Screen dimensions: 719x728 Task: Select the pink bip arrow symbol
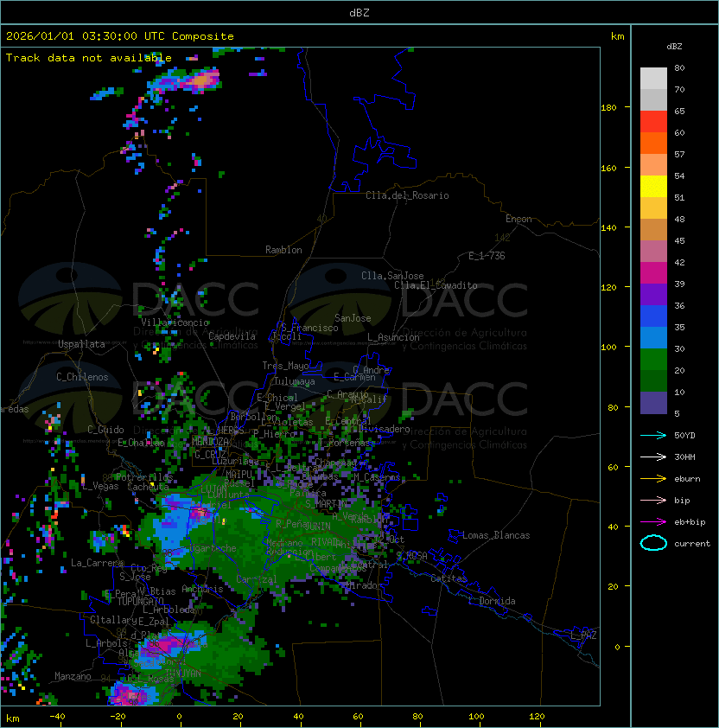tap(653, 501)
